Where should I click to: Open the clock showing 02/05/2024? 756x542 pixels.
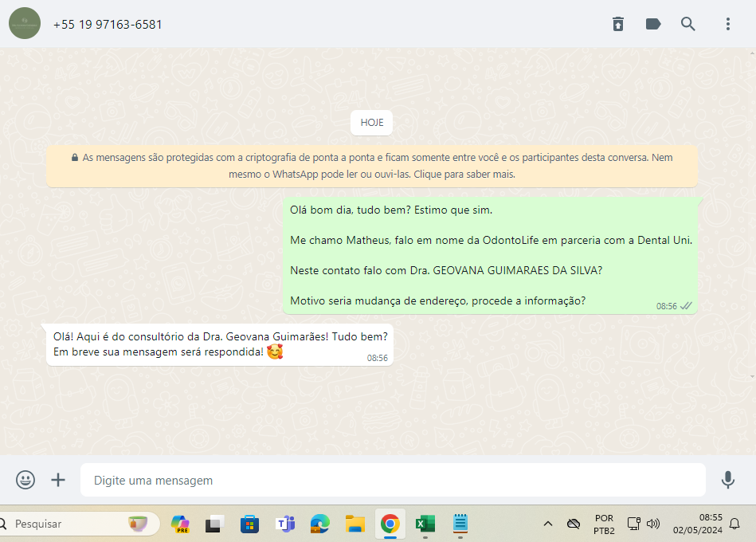point(698,524)
